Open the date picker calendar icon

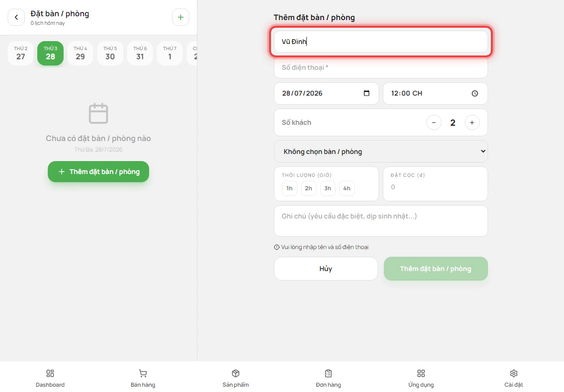coord(367,93)
